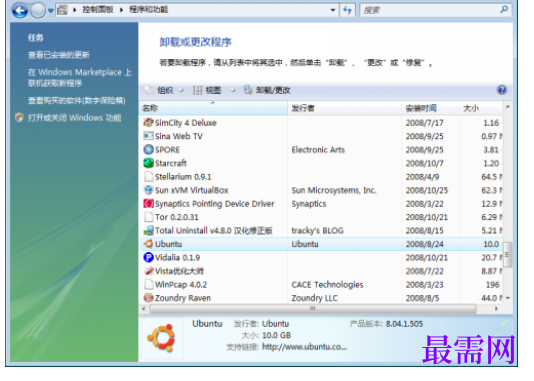Click the CACE Technologies publisher cell
This screenshot has height=381, width=534.
(327, 285)
